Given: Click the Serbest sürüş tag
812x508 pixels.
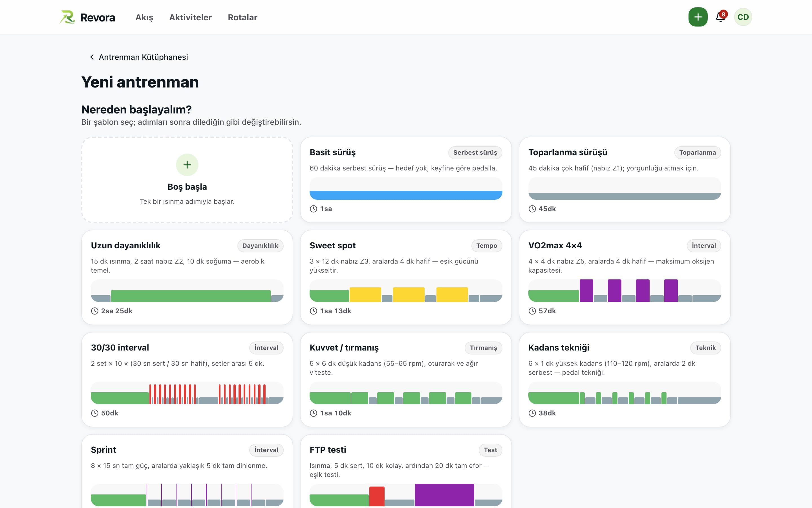Looking at the screenshot, I should [475, 152].
